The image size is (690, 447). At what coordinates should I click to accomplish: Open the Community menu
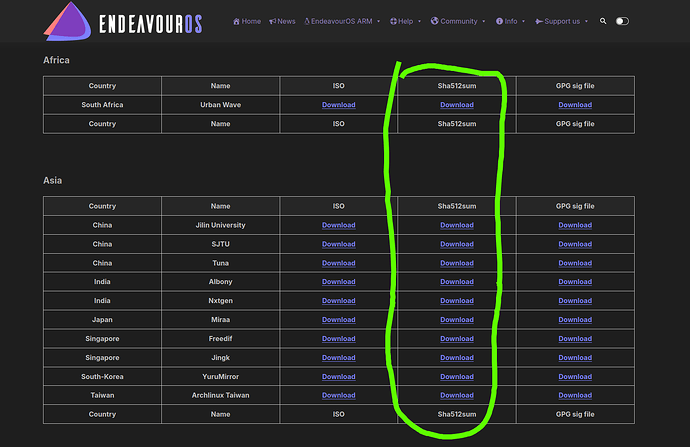(454, 21)
